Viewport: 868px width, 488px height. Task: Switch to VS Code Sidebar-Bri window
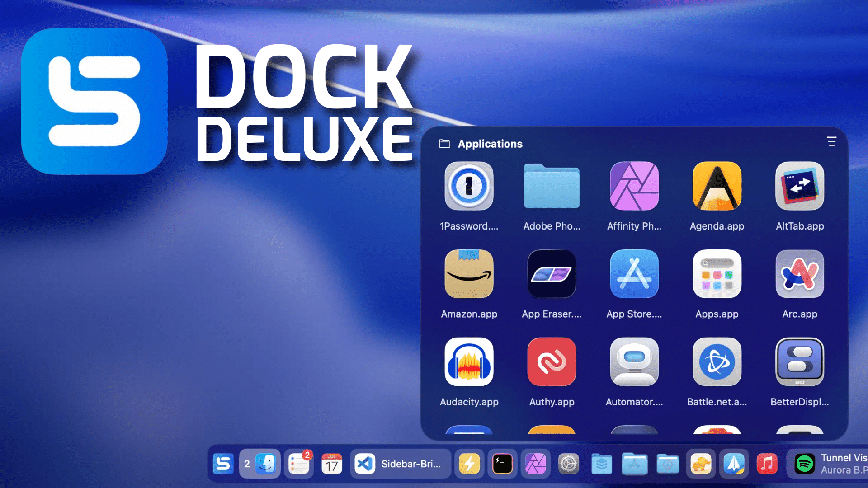(400, 464)
